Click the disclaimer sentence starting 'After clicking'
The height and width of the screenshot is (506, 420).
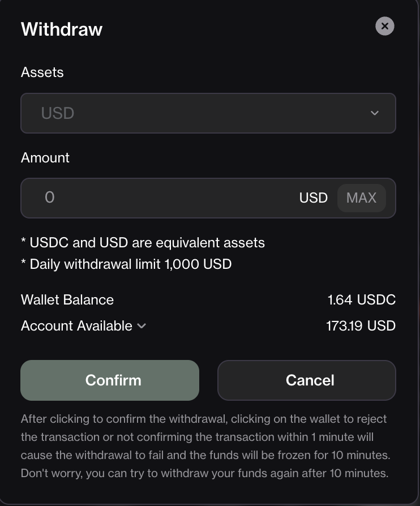point(205,437)
